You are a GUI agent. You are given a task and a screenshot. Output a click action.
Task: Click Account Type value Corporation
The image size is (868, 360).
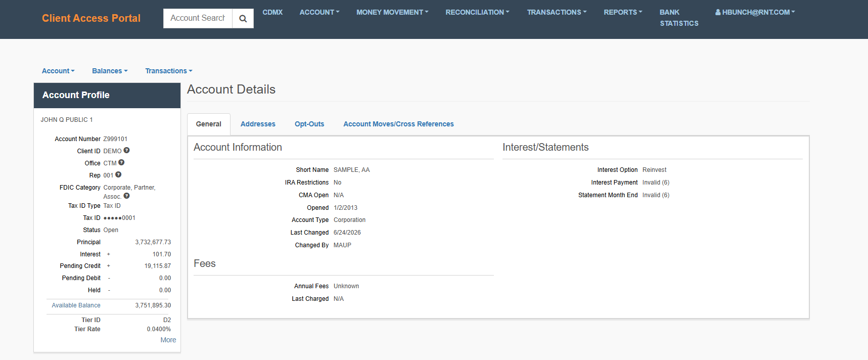point(349,220)
